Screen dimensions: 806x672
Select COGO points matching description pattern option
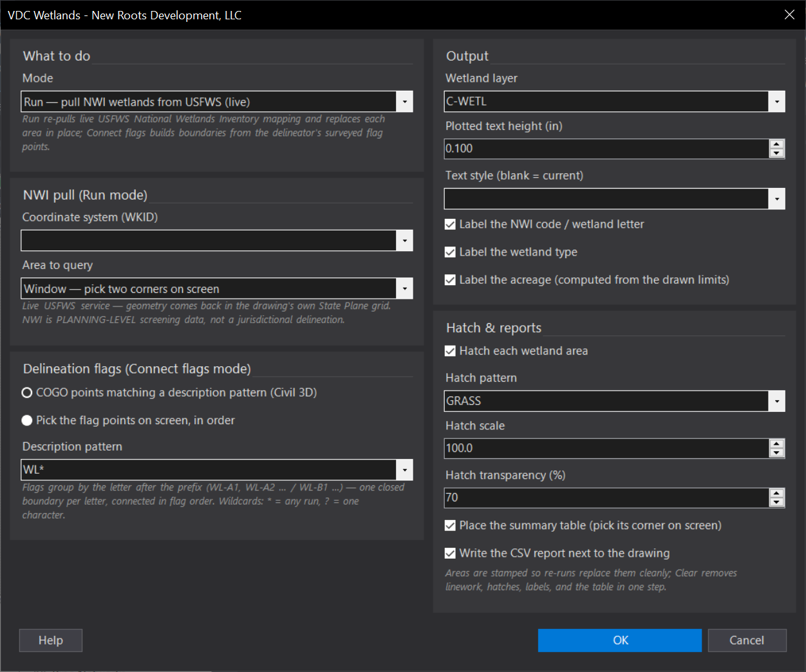[169, 393]
